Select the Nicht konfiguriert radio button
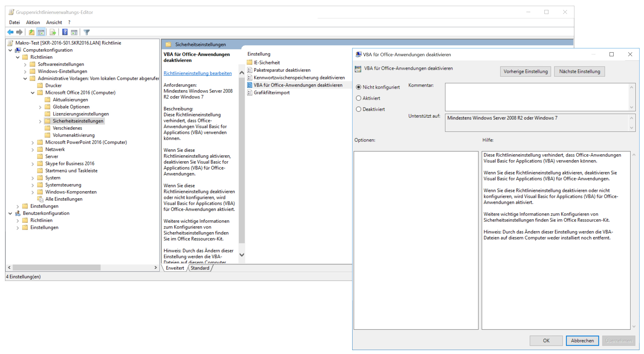 pyautogui.click(x=359, y=87)
